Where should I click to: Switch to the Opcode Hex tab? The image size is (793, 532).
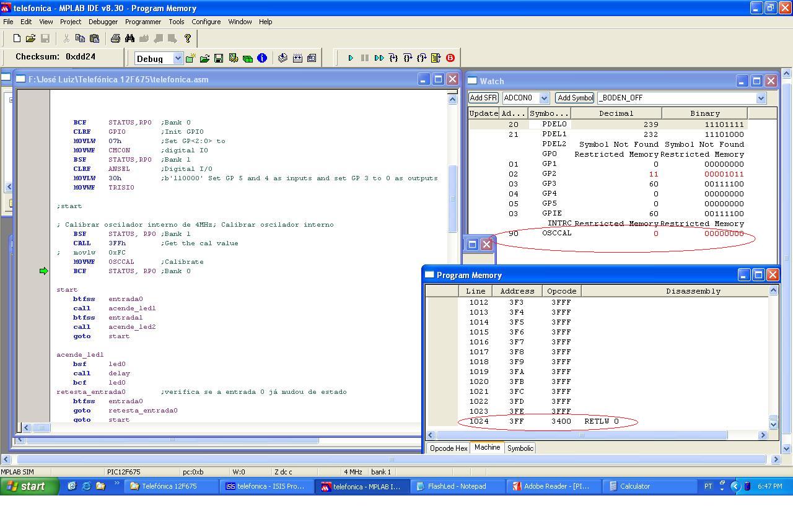449,448
